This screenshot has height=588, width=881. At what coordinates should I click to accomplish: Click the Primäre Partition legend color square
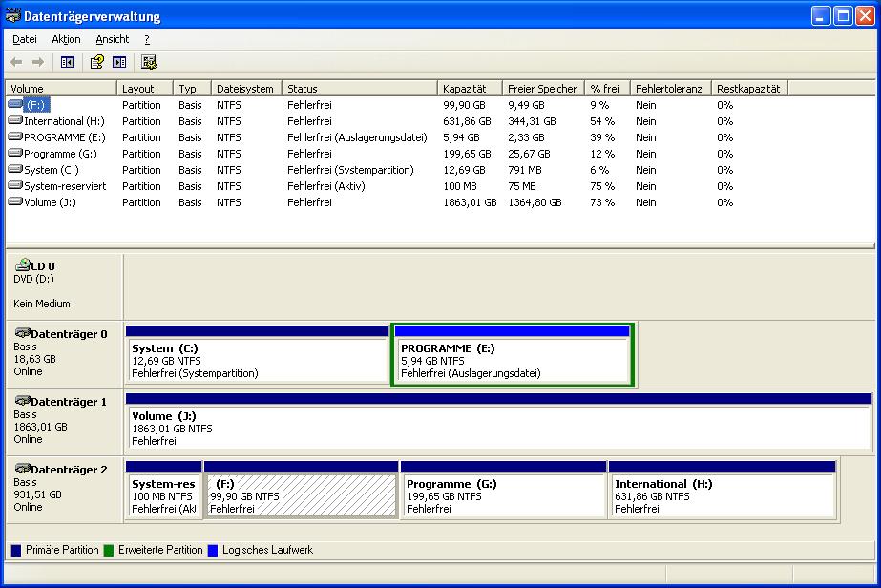[16, 551]
